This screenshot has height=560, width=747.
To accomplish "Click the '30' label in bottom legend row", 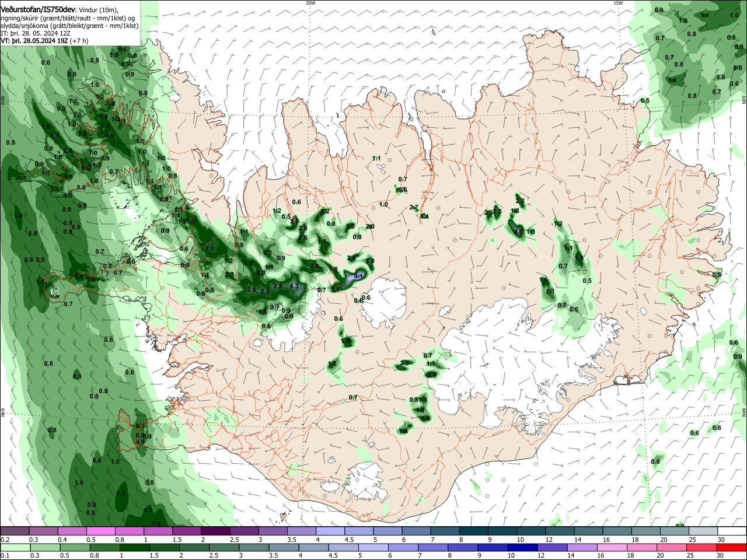I will (x=721, y=555).
